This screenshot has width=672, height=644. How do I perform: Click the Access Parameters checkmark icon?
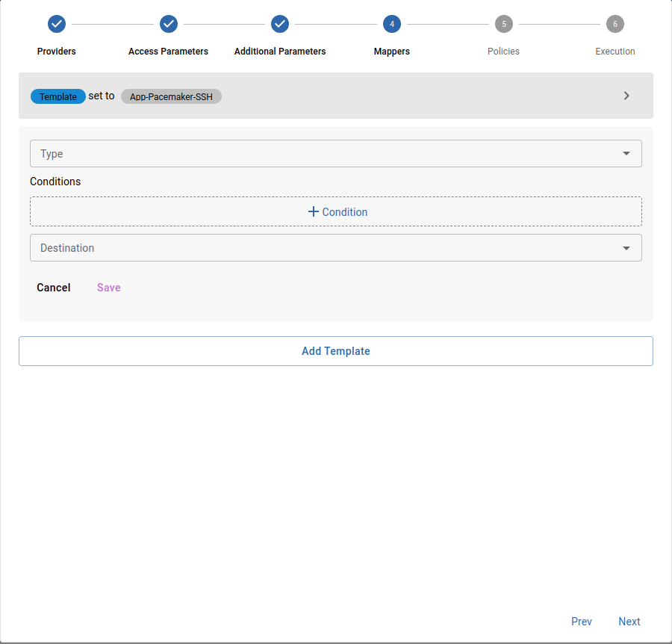click(x=169, y=24)
